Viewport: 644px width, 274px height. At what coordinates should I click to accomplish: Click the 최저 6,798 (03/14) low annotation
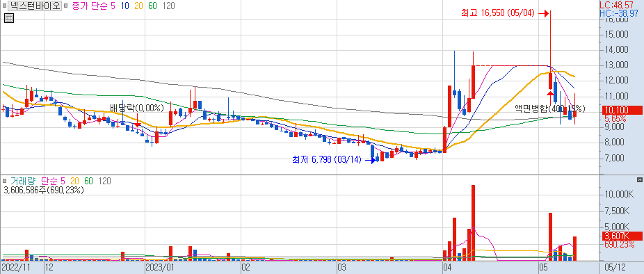pos(326,160)
